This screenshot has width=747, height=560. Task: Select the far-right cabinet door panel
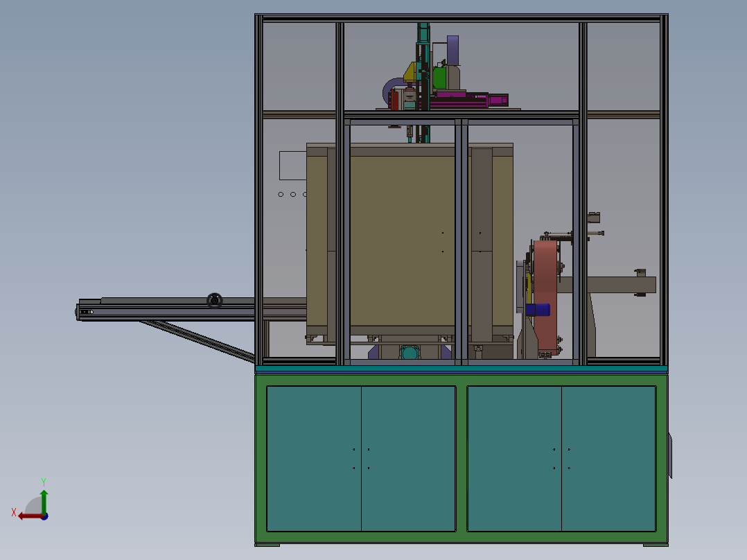[608, 459]
